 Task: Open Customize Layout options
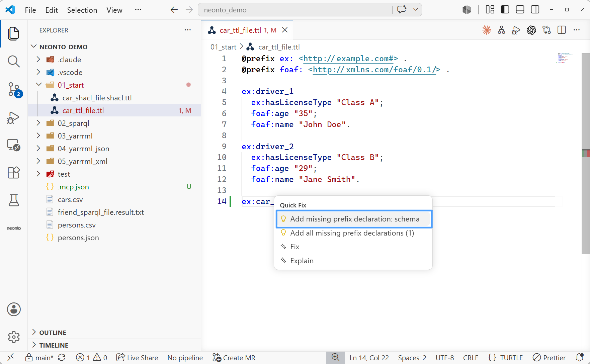490,10
